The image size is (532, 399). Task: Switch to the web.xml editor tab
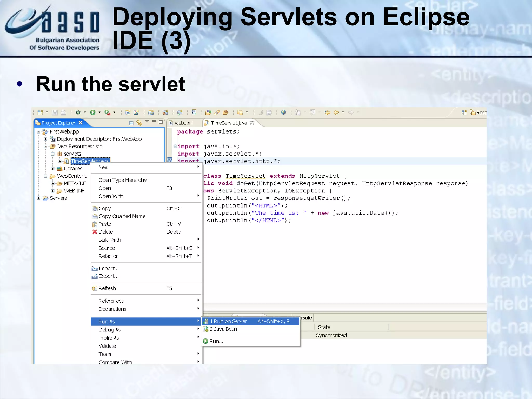(183, 123)
